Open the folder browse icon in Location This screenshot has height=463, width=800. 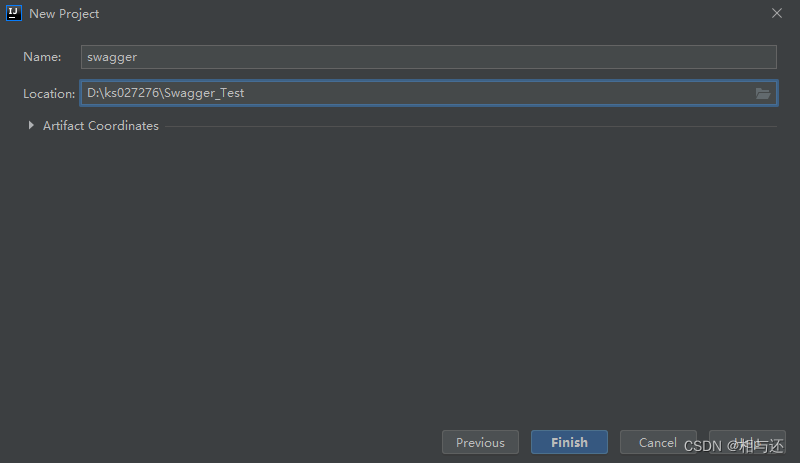(763, 93)
